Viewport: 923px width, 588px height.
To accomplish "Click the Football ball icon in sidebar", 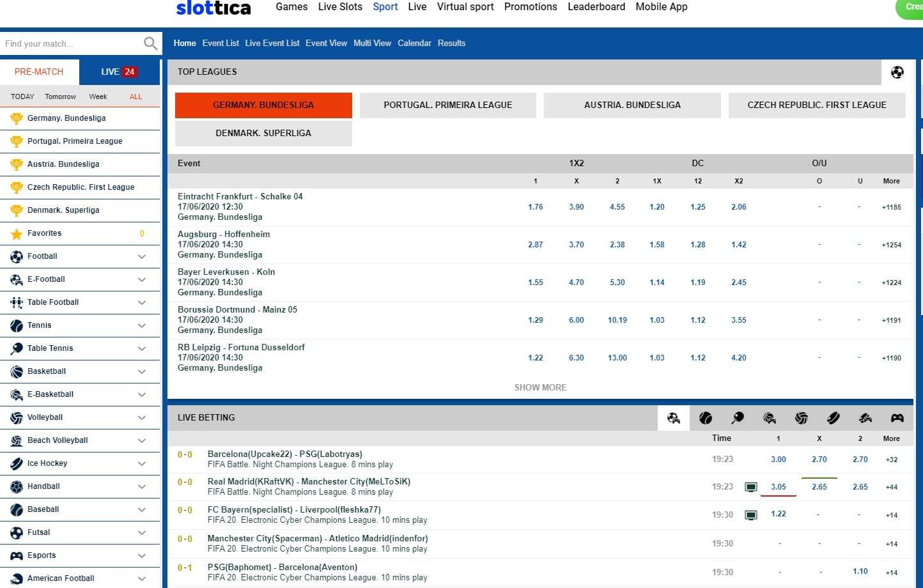I will (17, 257).
